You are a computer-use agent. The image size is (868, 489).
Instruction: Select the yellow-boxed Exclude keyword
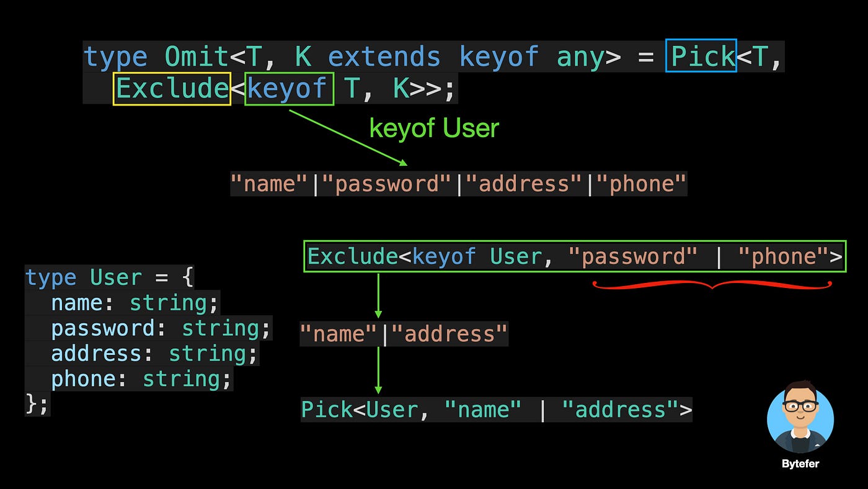coord(172,89)
